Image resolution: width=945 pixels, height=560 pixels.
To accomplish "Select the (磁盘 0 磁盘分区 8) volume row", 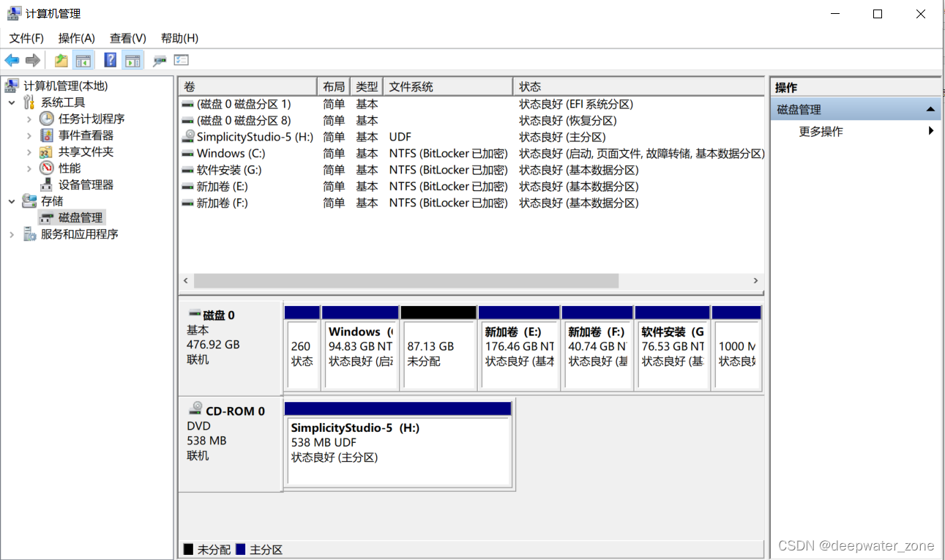I will (472, 120).
